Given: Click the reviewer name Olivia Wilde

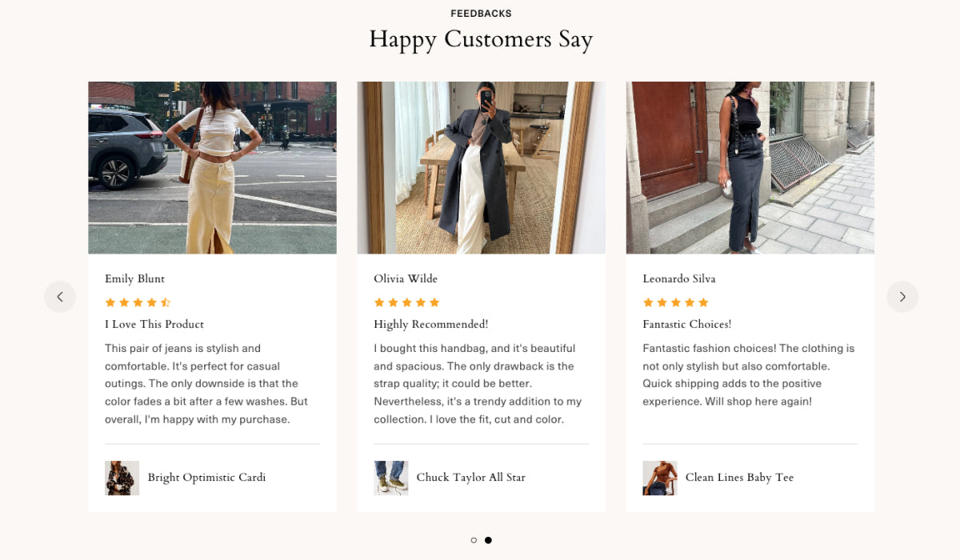Looking at the screenshot, I should coord(406,279).
